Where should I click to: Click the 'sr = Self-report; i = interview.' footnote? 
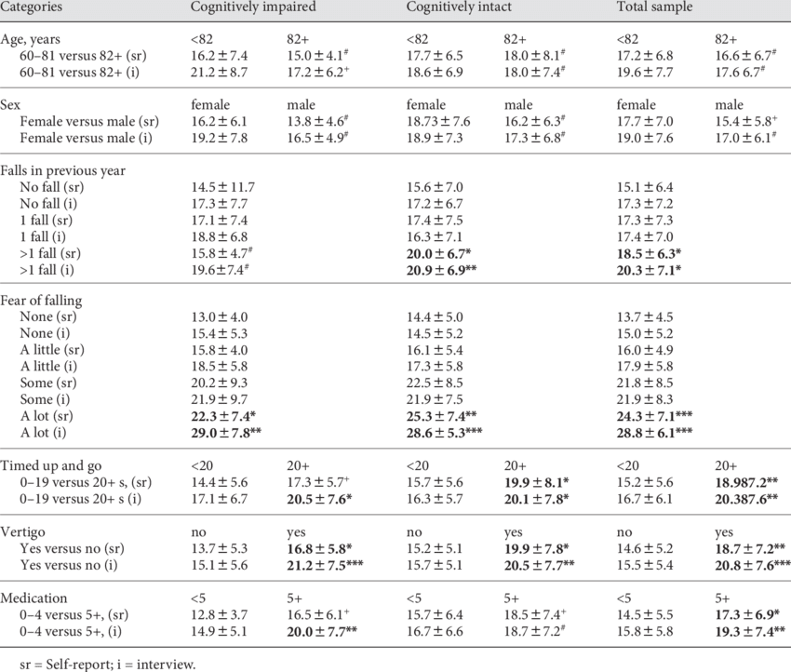107,665
